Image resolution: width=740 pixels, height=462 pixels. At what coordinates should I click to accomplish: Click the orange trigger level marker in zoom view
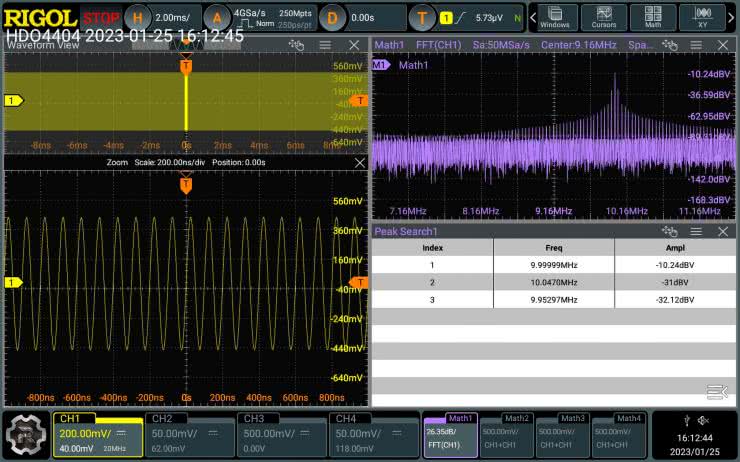tap(361, 283)
